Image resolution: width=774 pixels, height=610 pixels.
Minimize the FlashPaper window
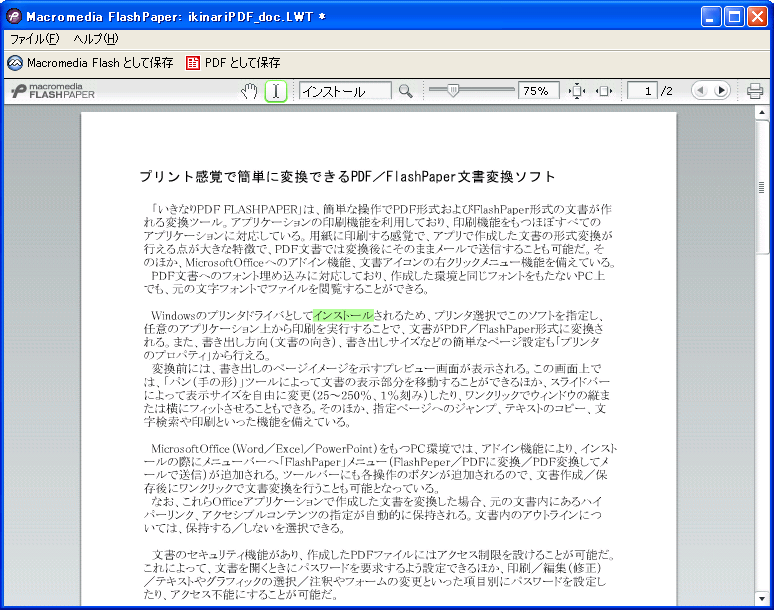[711, 17]
